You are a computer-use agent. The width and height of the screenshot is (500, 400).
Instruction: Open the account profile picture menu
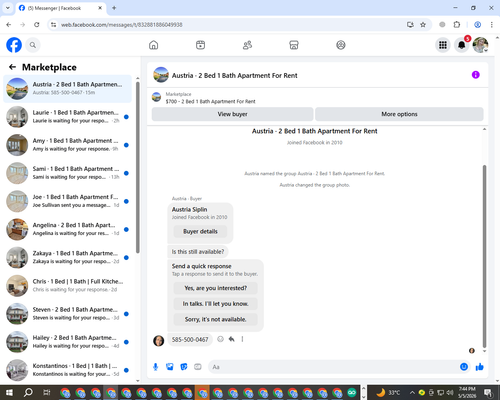tap(480, 45)
